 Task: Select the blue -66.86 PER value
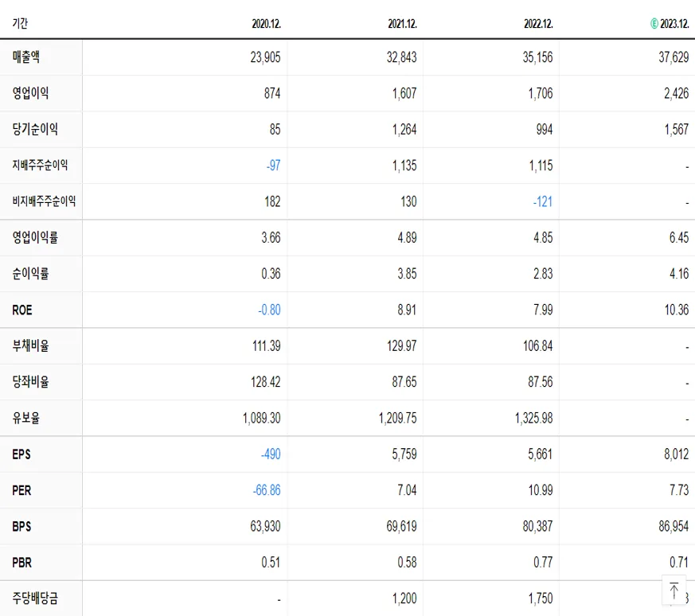coord(267,490)
